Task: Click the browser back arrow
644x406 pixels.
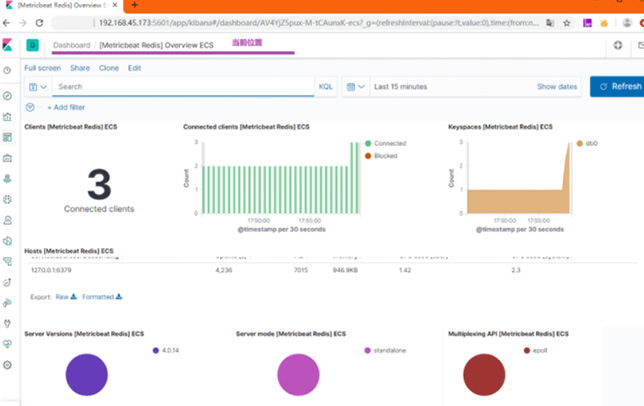Action: (x=7, y=23)
